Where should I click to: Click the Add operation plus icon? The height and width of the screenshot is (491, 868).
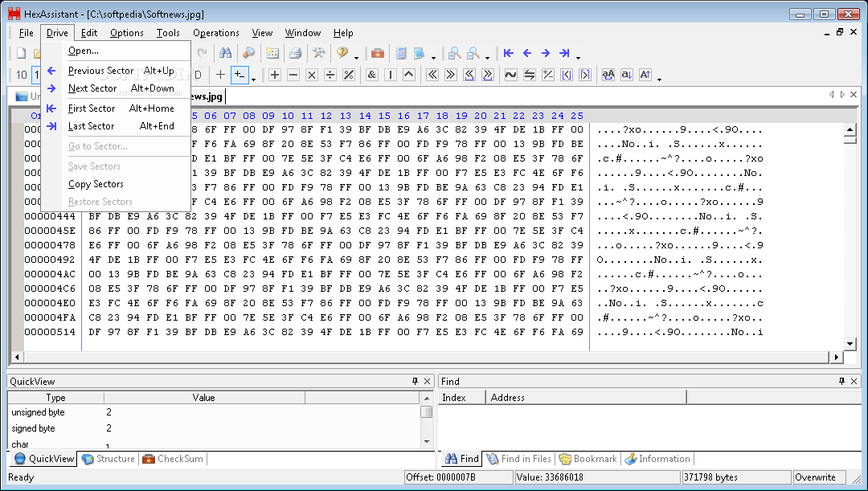(x=275, y=75)
